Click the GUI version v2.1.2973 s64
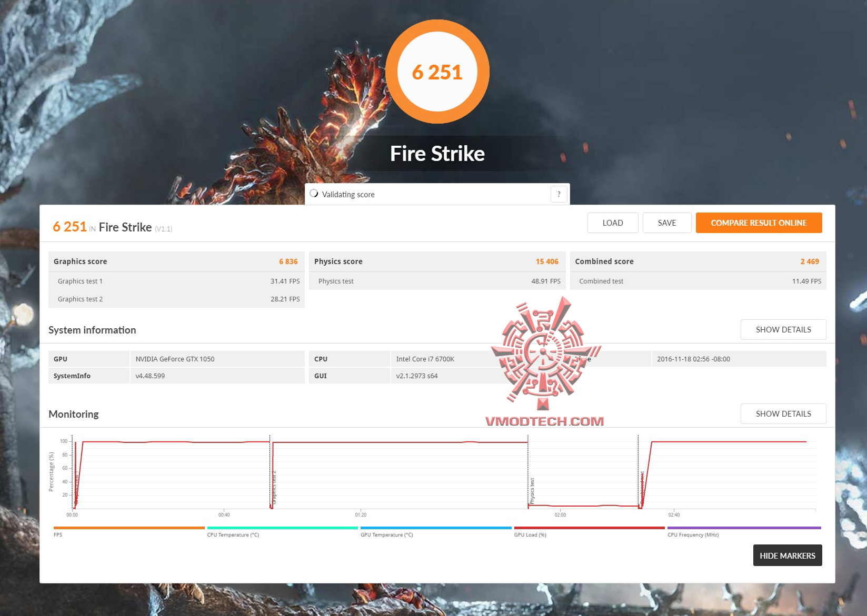This screenshot has height=616, width=867. 417,376
